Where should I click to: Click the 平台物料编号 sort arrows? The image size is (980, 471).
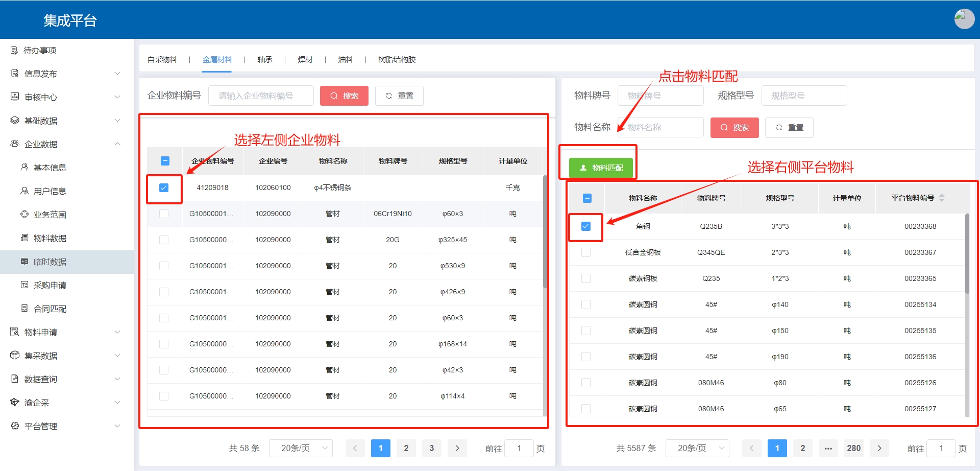coord(942,198)
